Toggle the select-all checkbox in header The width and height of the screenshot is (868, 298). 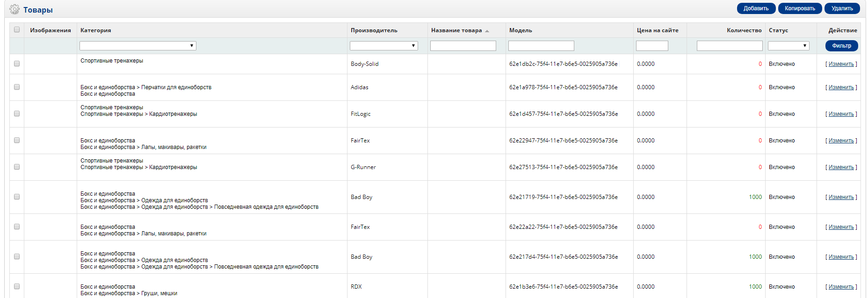(17, 29)
